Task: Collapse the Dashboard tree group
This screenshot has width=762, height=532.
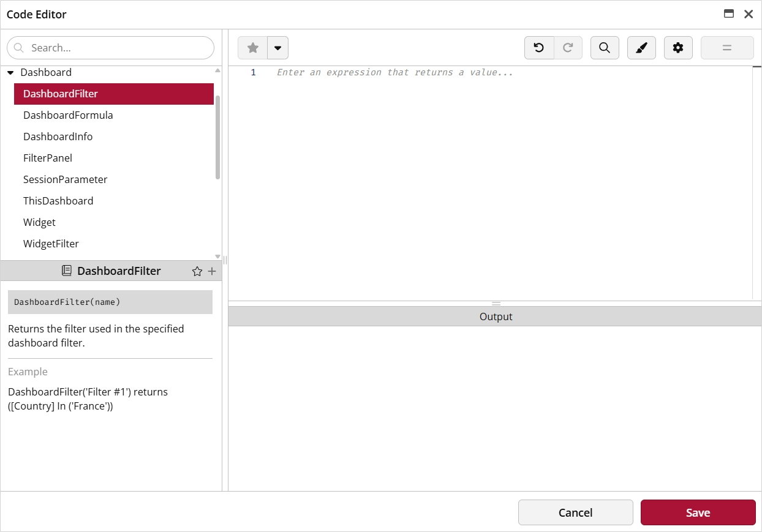Action: tap(10, 73)
